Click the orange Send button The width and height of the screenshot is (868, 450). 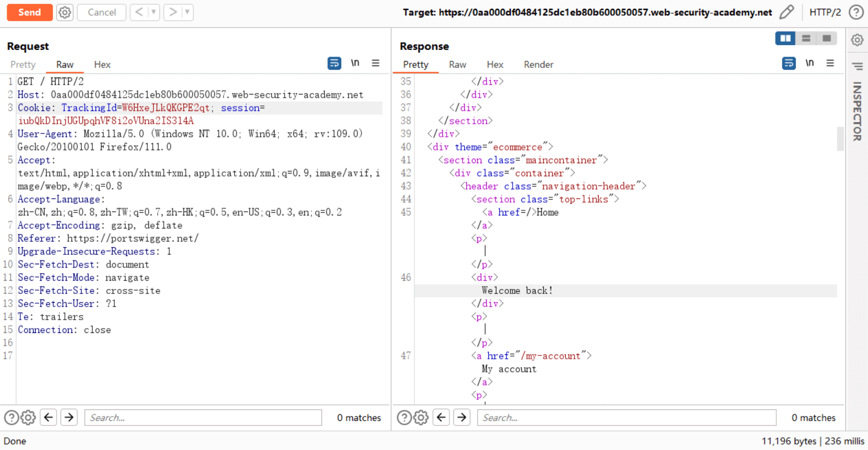click(30, 12)
